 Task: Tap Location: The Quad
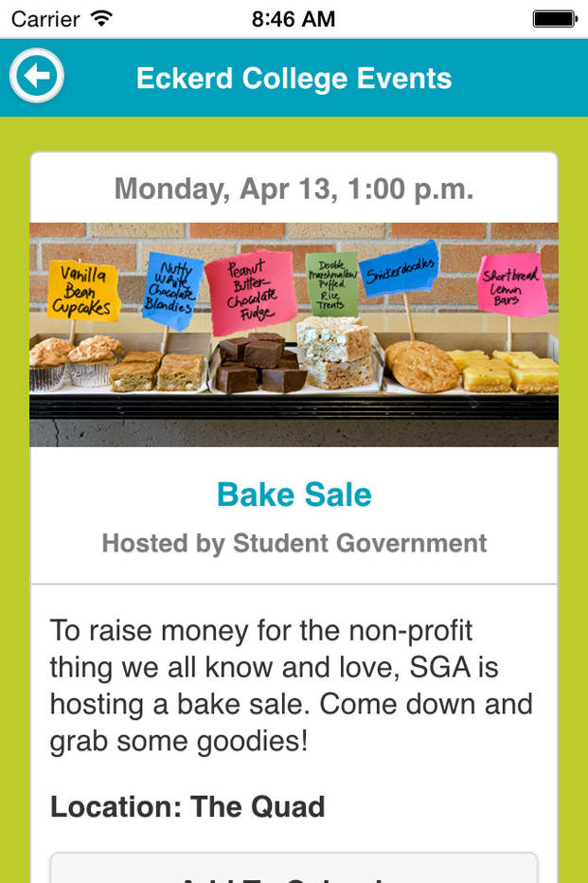(187, 806)
